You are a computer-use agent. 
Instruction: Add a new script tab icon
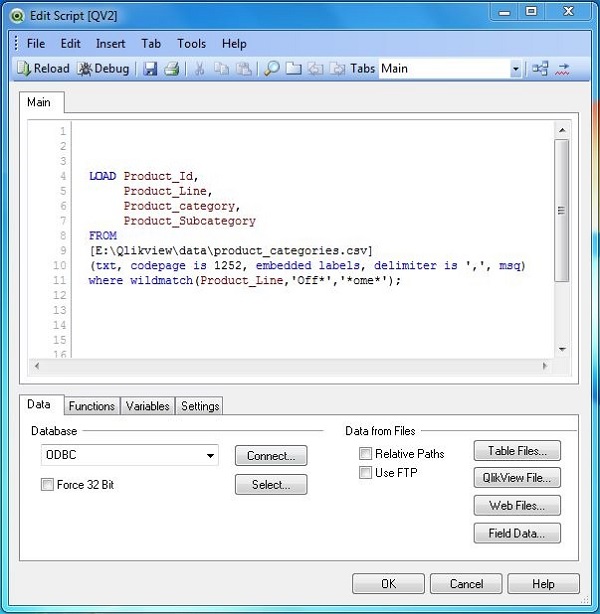(293, 69)
